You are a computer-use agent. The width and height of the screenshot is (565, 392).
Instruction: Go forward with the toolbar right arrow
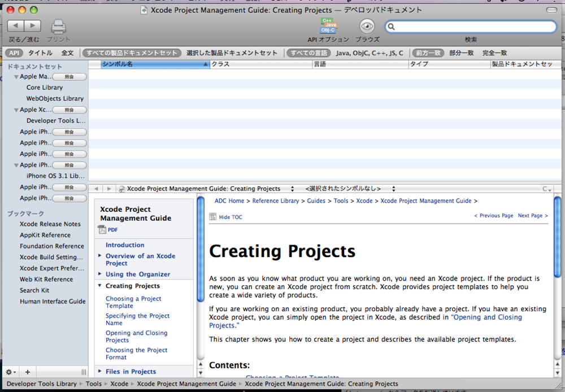(x=32, y=26)
